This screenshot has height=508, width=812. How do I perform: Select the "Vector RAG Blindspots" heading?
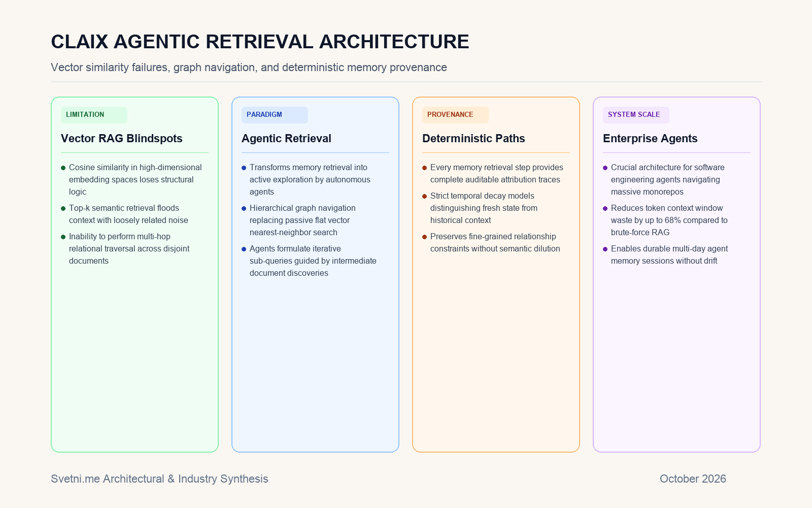(122, 138)
